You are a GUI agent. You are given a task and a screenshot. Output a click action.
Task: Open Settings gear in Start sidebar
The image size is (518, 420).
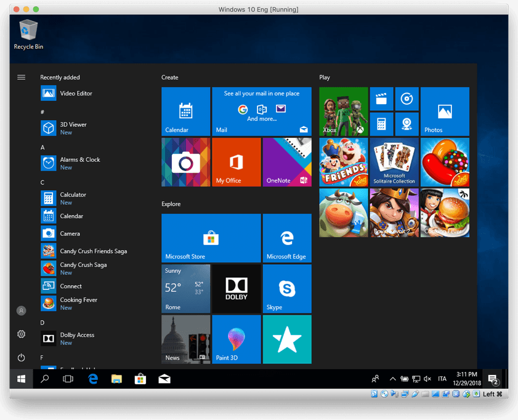[x=21, y=334]
